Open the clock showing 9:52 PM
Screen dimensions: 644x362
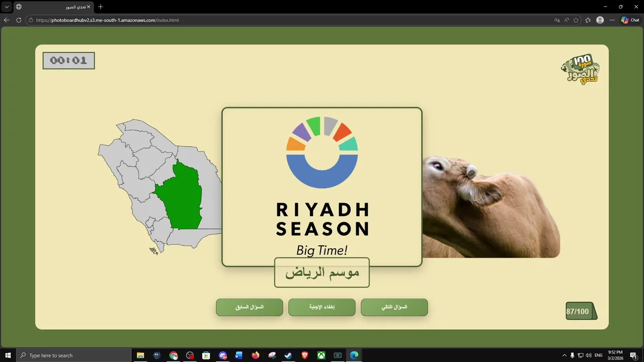(x=615, y=355)
